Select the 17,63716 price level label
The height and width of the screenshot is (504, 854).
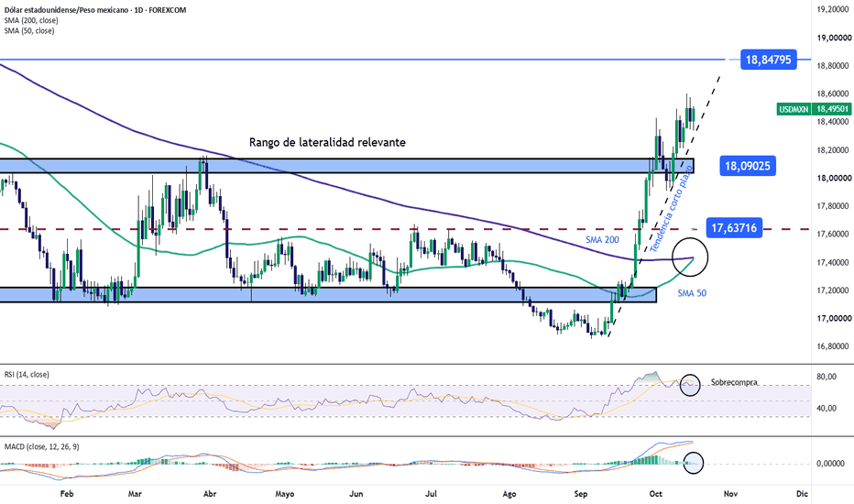point(734,228)
